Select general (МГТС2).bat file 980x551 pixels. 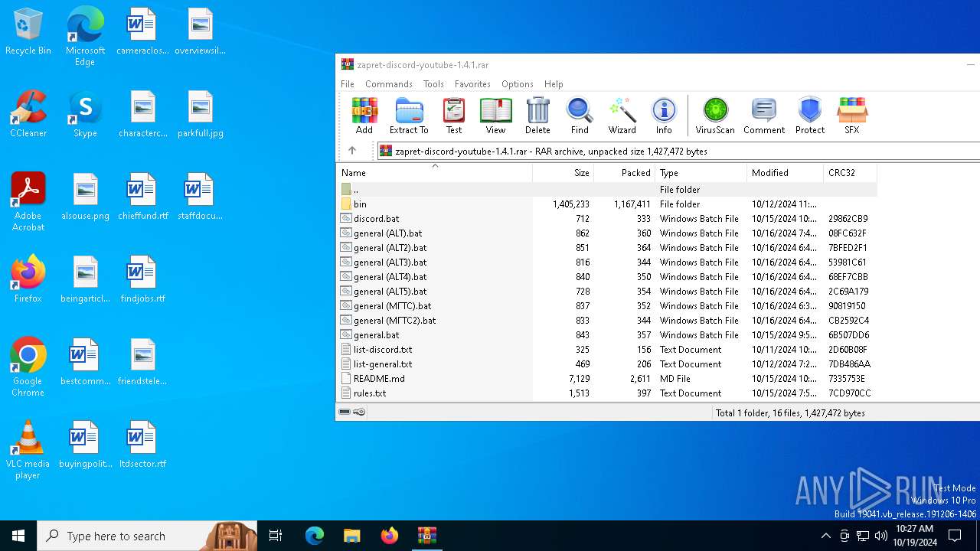(606, 321)
